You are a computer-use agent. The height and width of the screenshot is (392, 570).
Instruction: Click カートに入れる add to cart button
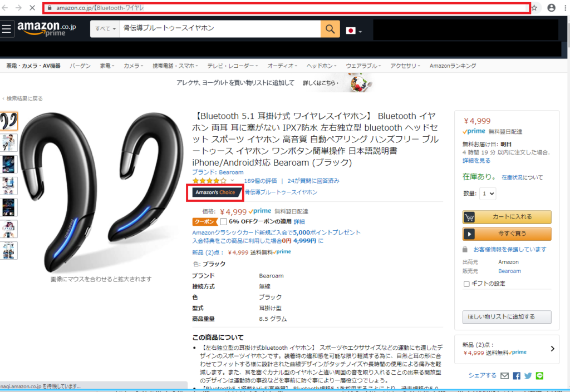pos(507,217)
